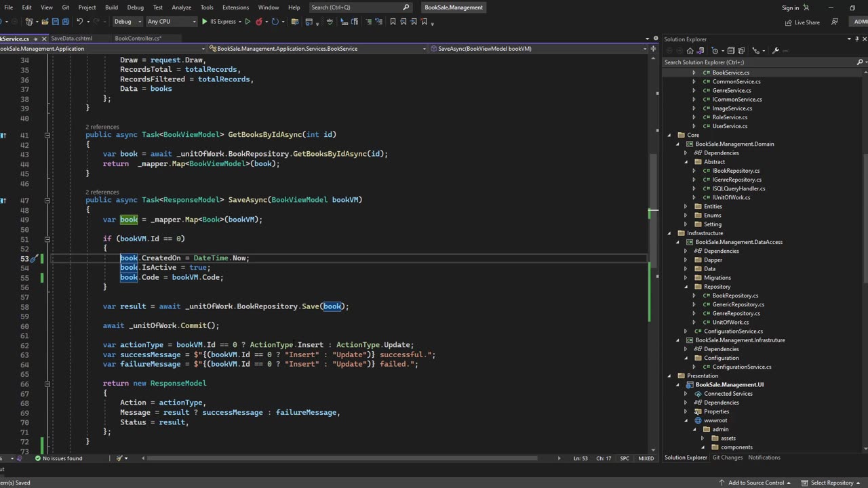Click the 2 references CodeLens above SaveAsync

[102, 192]
